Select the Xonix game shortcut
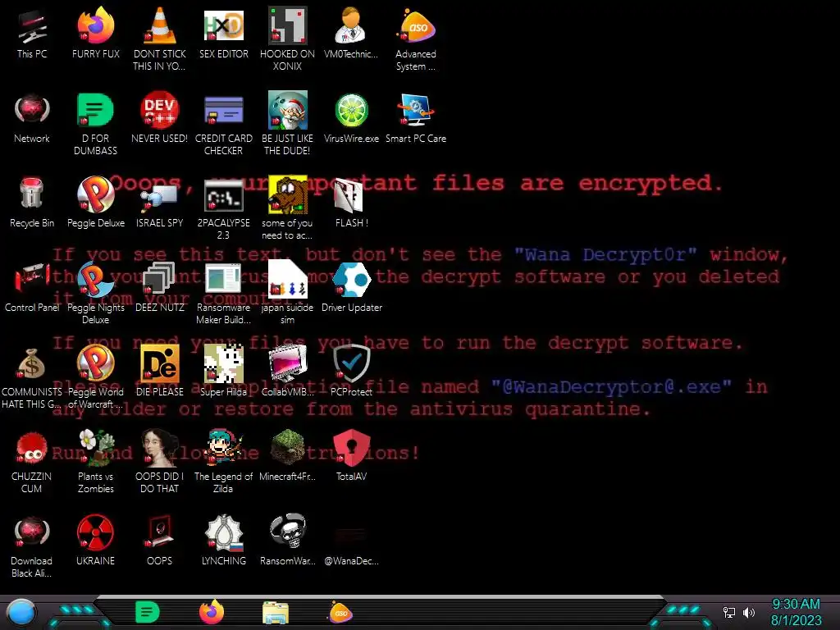Image resolution: width=840 pixels, height=630 pixels. pyautogui.click(x=288, y=40)
